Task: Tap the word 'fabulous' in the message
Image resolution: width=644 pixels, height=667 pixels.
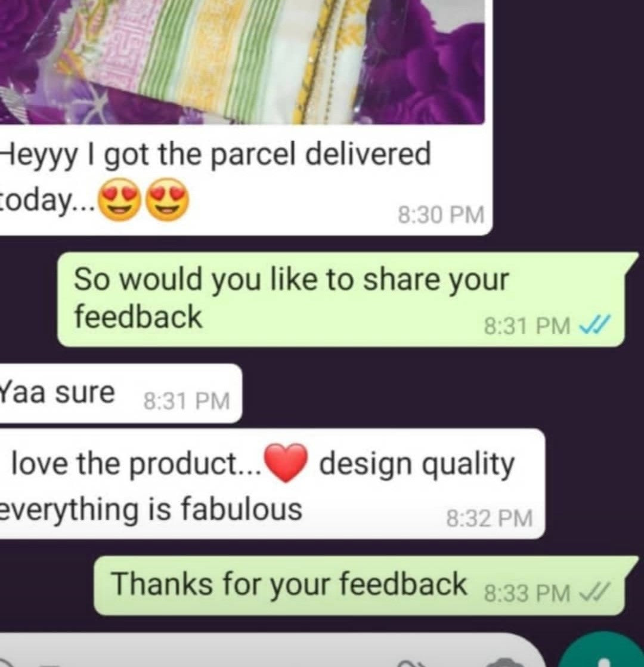Action: tap(242, 509)
